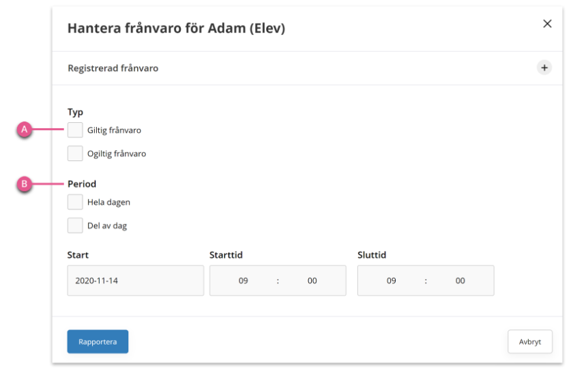The height and width of the screenshot is (376, 588).
Task: Click the Start date field 2020-11-14
Action: pyautogui.click(x=135, y=280)
